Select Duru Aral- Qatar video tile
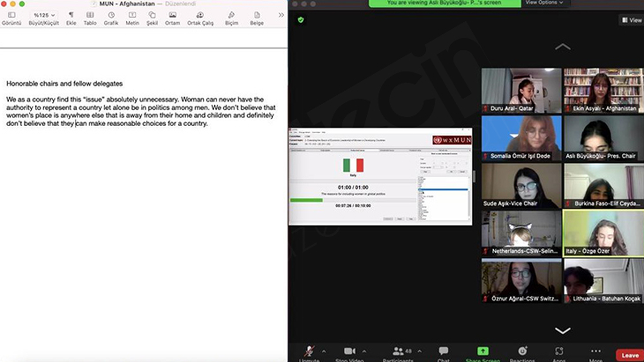 521,90
